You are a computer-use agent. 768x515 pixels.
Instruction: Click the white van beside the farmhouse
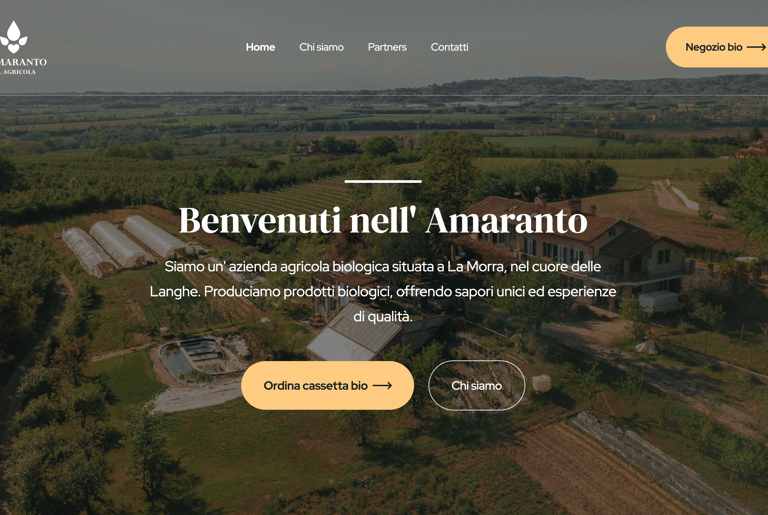[x=660, y=302]
